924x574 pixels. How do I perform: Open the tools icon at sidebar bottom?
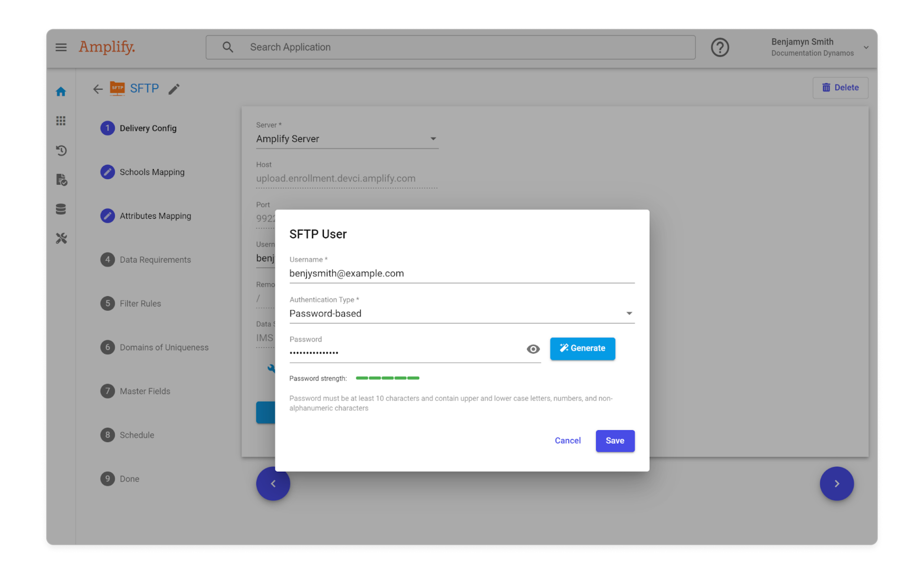61,238
